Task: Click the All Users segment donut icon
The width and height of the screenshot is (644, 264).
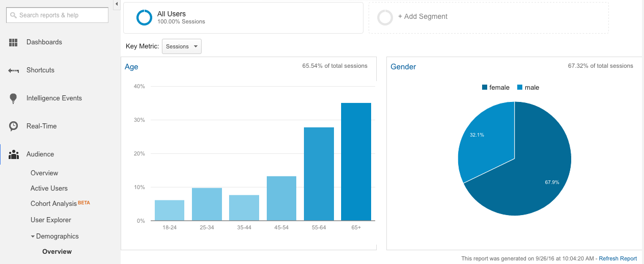Action: pos(144,17)
